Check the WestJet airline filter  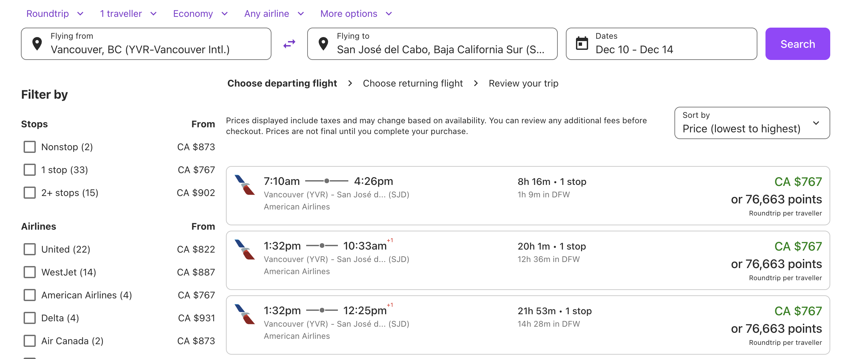29,272
